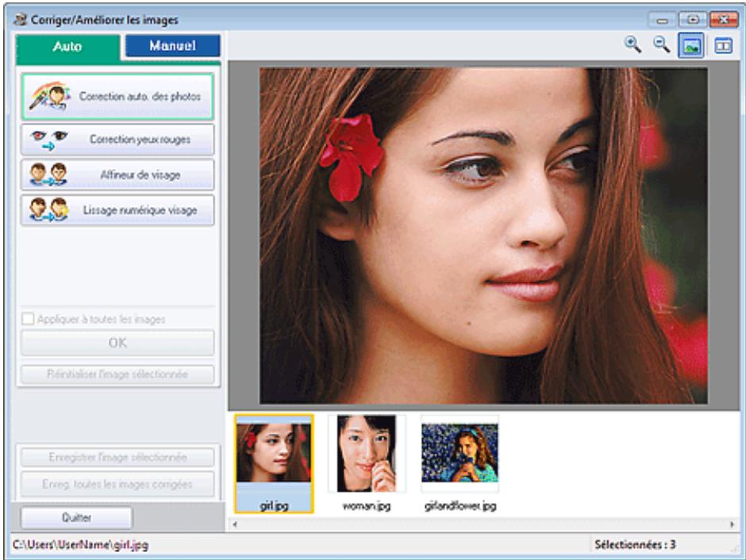The image size is (746, 560).
Task: Maximize the Corriger/Améliorer window
Action: [693, 20]
